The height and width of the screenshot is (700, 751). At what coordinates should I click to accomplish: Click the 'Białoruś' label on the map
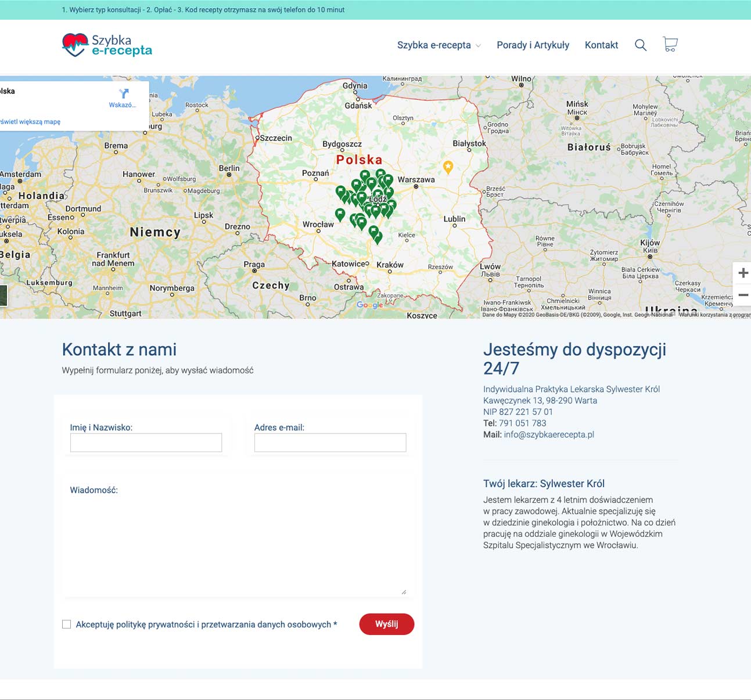[x=589, y=147]
